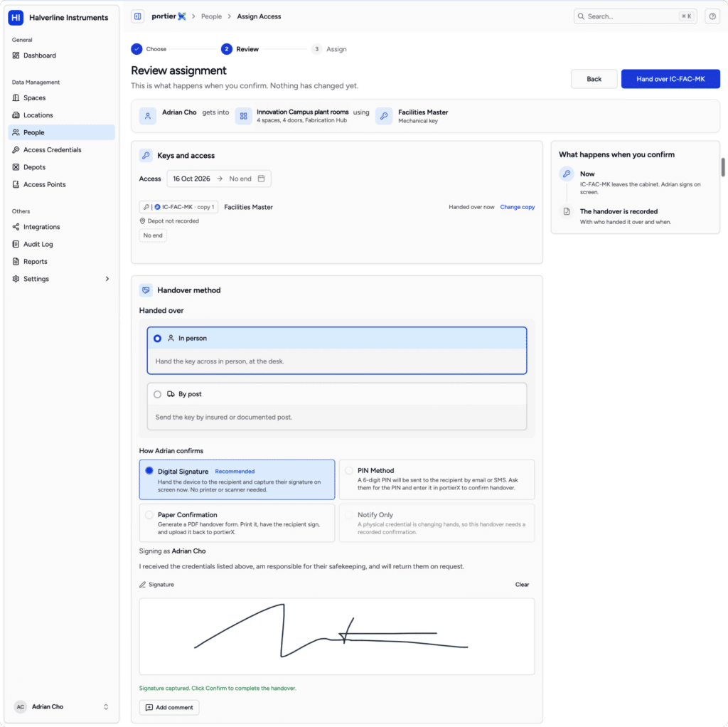Open Dashboard in the sidebar
This screenshot has width=728, height=727.
(61, 55)
